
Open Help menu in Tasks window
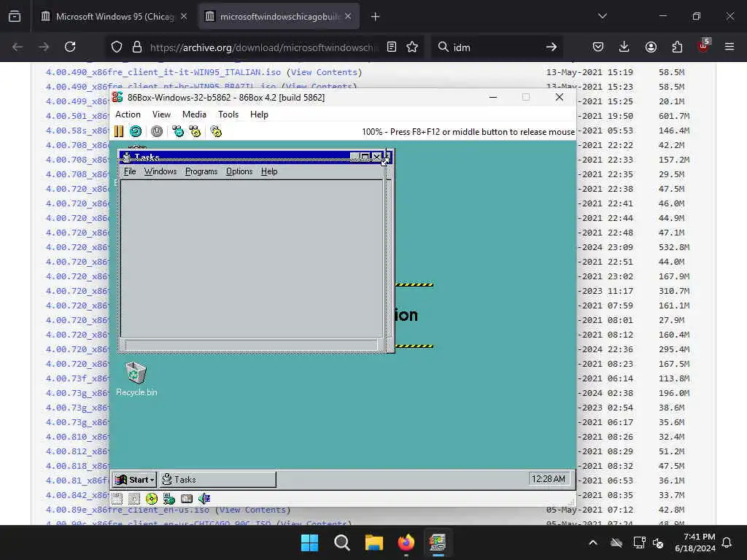pyautogui.click(x=269, y=171)
